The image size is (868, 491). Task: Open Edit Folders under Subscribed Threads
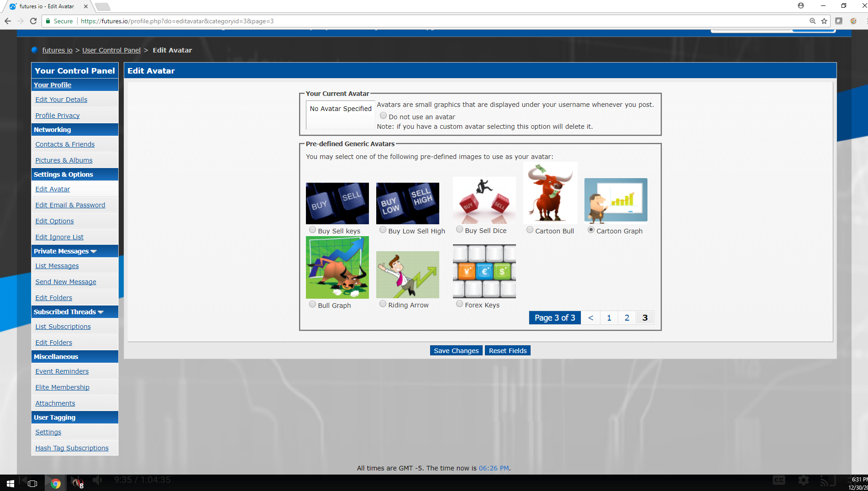pos(54,343)
